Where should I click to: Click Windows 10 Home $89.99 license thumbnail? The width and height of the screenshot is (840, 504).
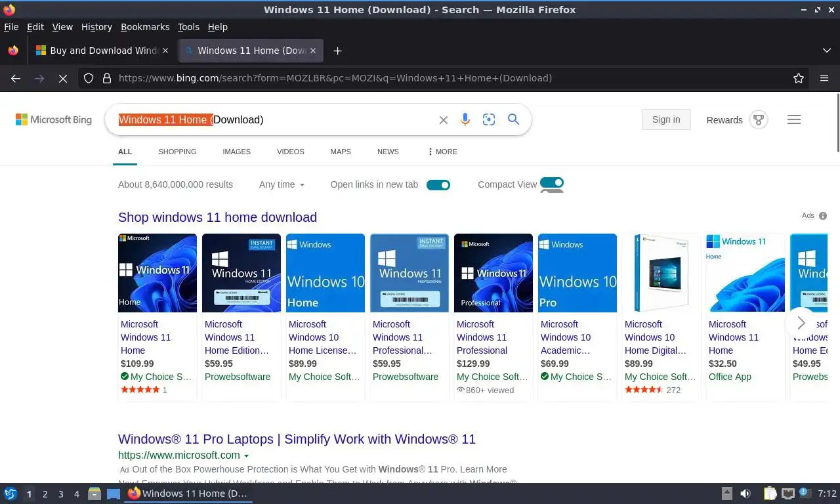(325, 273)
